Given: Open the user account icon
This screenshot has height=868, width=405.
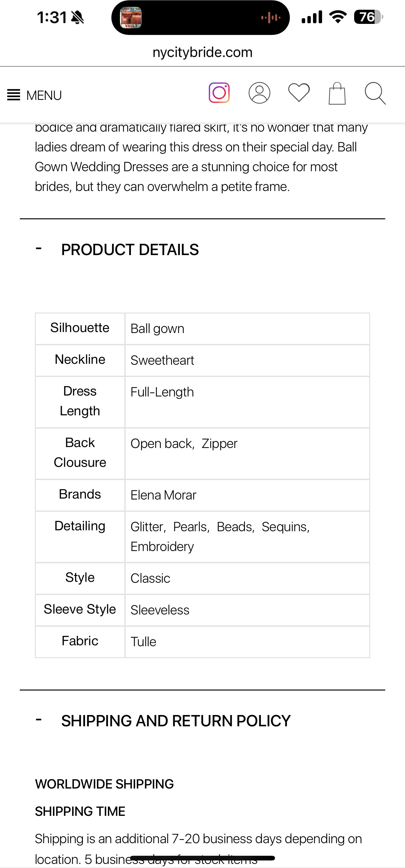Looking at the screenshot, I should [259, 93].
